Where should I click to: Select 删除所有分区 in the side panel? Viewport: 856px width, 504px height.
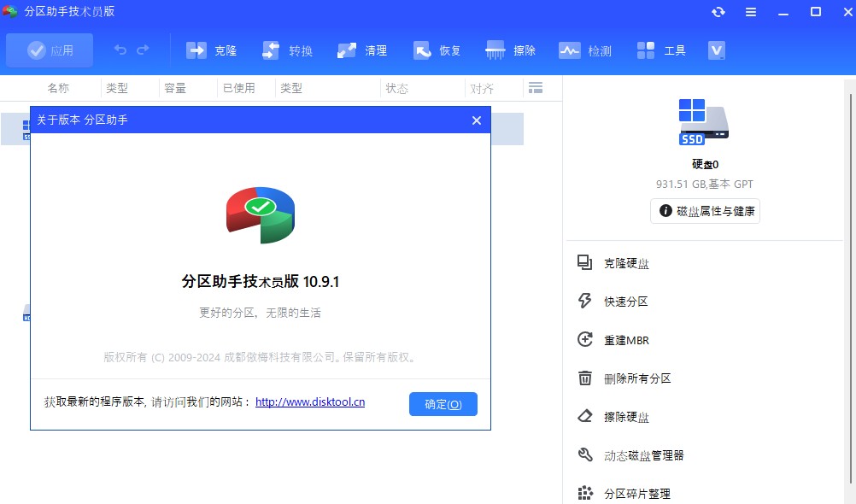click(x=636, y=378)
